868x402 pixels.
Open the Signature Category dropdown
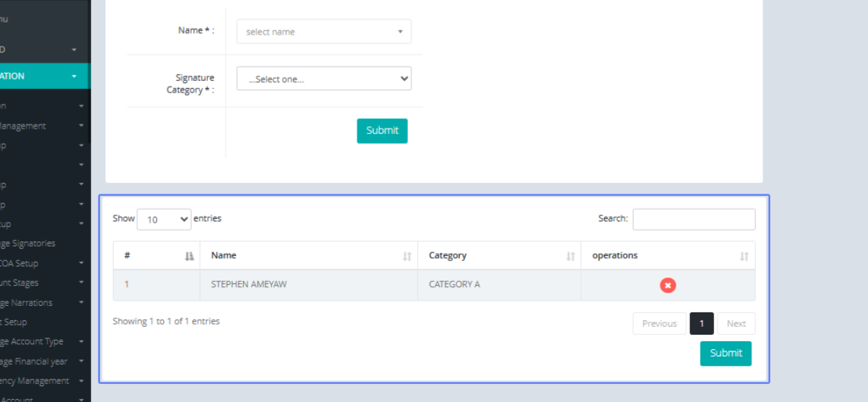pos(323,79)
